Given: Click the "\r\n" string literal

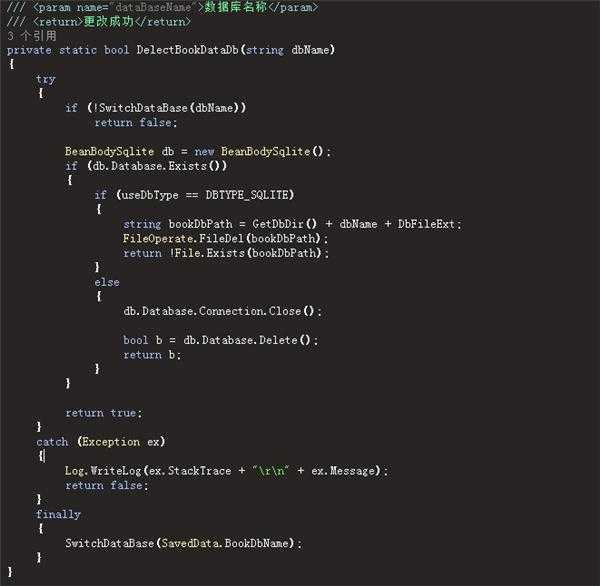Looking at the screenshot, I should pyautogui.click(x=271, y=471).
